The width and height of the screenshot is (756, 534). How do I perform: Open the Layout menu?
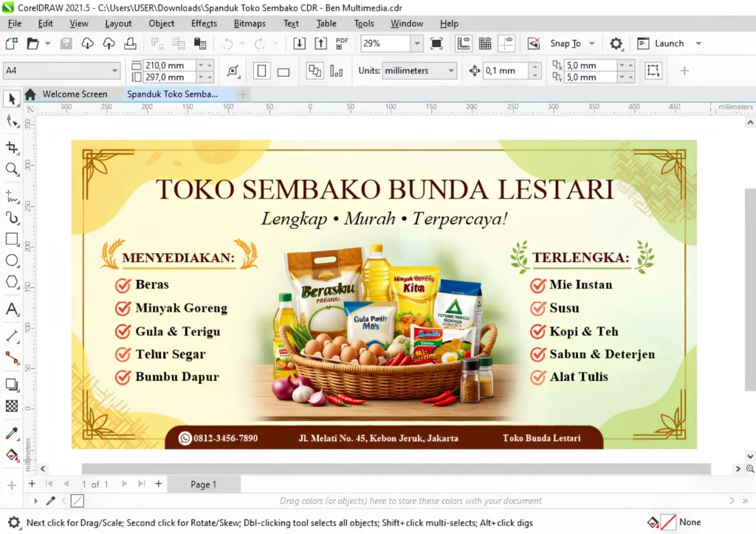(x=118, y=23)
